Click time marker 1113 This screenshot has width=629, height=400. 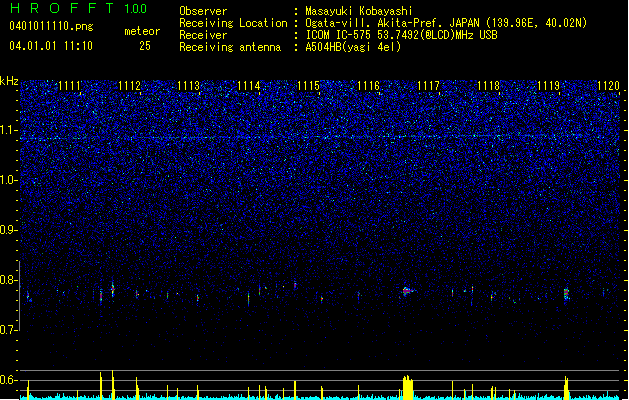[x=189, y=86]
